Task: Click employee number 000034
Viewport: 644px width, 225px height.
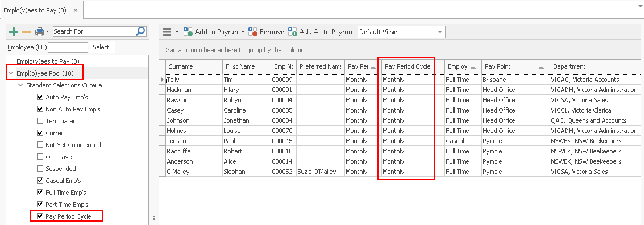Action: coord(283,120)
